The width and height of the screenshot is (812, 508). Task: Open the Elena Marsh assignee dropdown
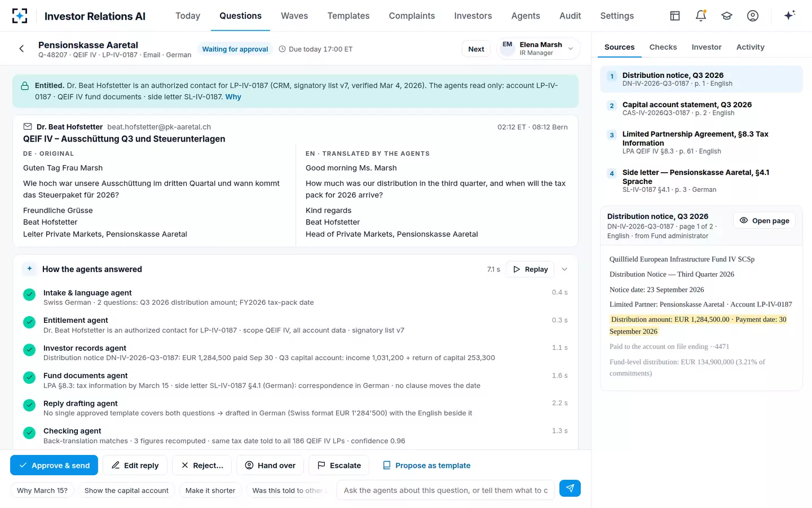tap(538, 49)
